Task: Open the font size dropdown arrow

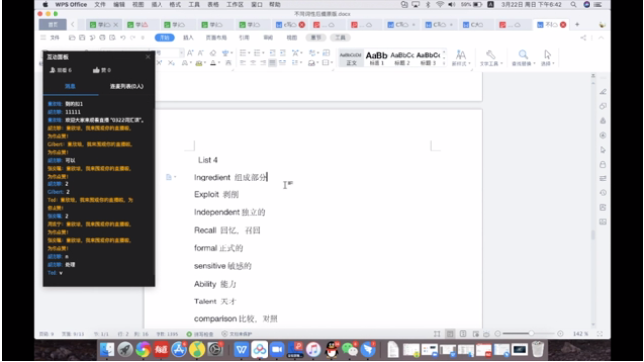Action: pyautogui.click(x=181, y=53)
